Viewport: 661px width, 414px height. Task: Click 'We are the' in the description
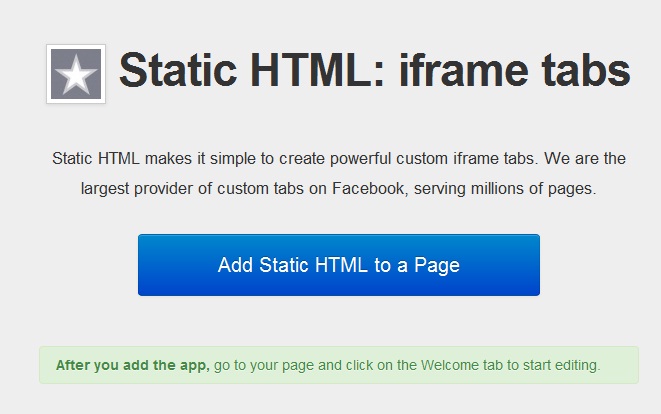click(x=585, y=159)
